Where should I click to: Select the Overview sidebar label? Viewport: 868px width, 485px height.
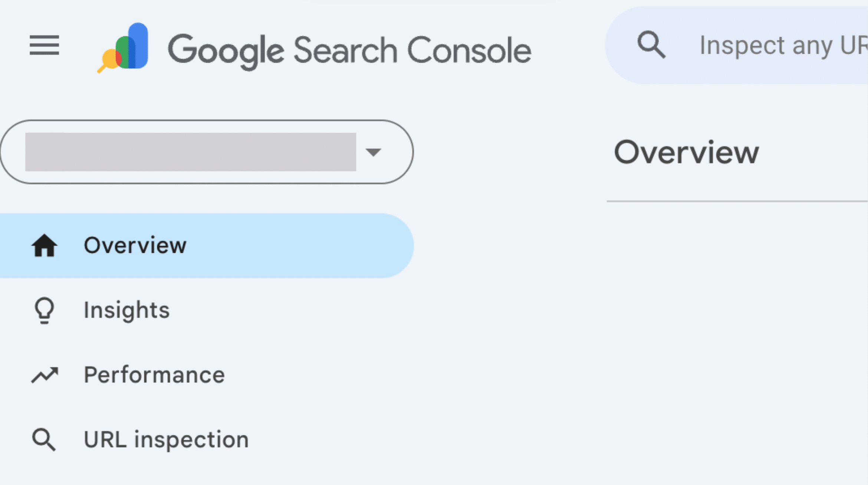(135, 245)
